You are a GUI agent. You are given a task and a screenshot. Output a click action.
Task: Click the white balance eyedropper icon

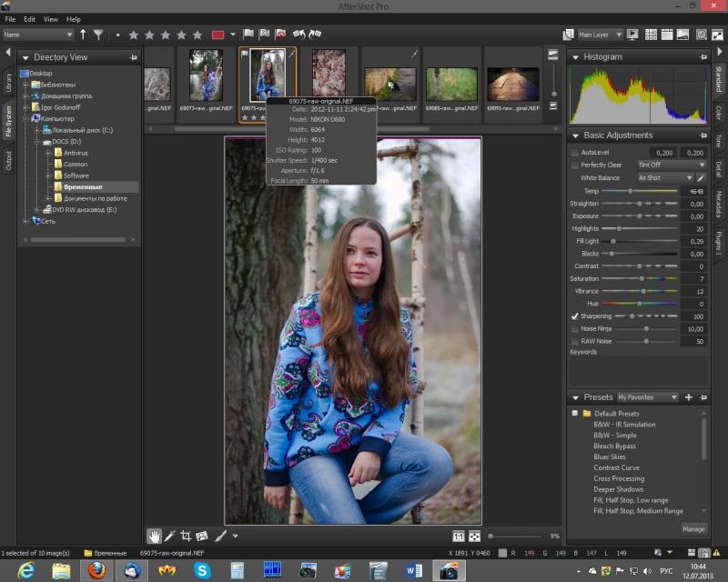click(x=701, y=177)
